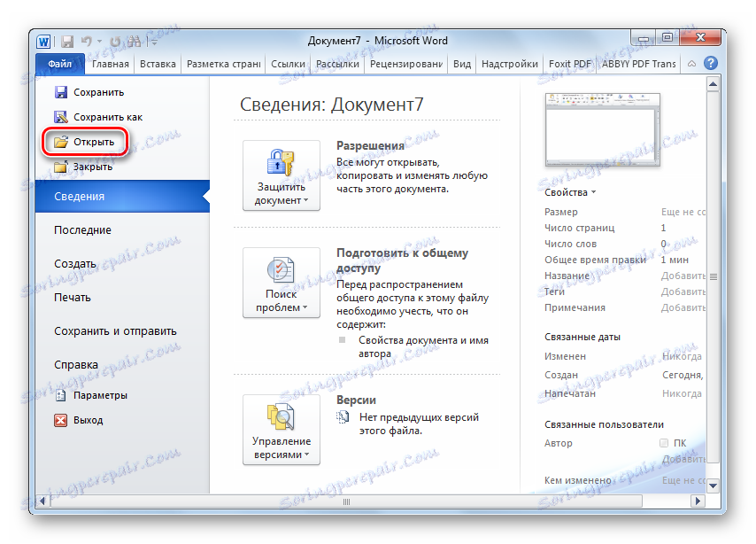Open the Справка help section

(x=76, y=365)
